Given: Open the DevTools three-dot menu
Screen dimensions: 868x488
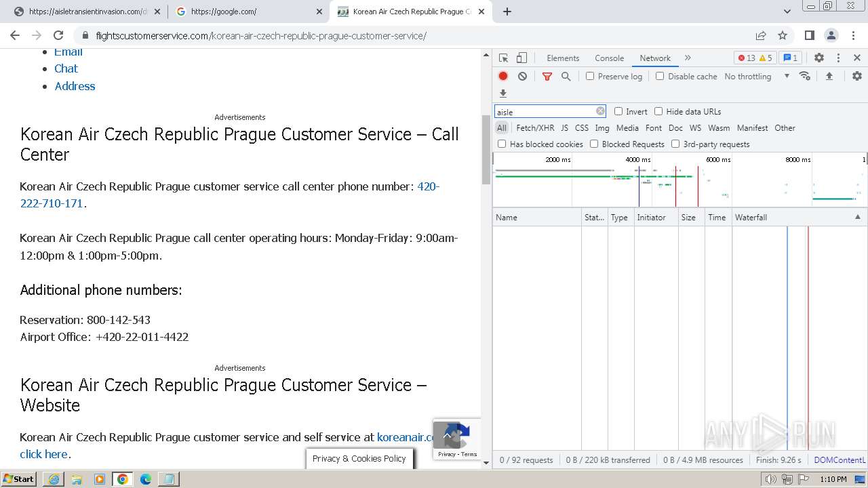Looking at the screenshot, I should point(838,58).
